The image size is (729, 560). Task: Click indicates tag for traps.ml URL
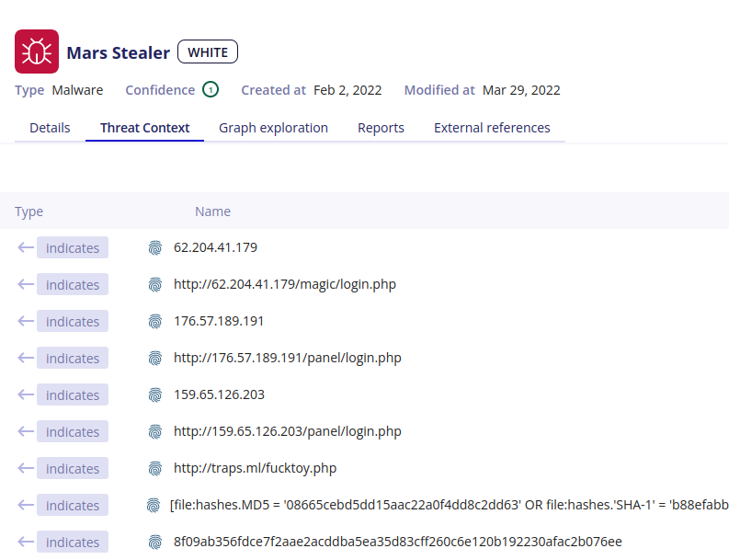coord(73,468)
